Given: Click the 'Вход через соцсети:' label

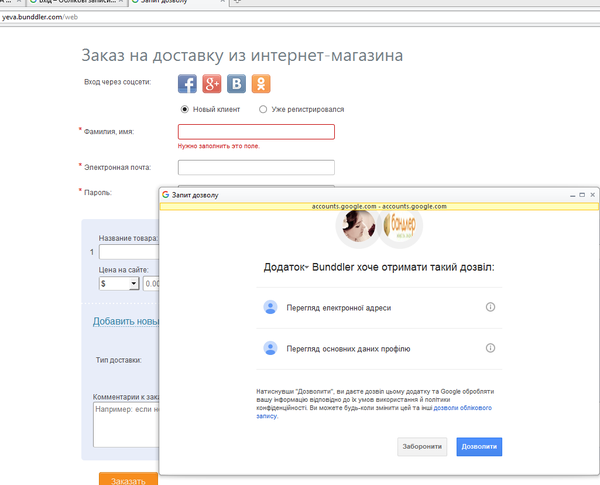Looking at the screenshot, I should (118, 82).
